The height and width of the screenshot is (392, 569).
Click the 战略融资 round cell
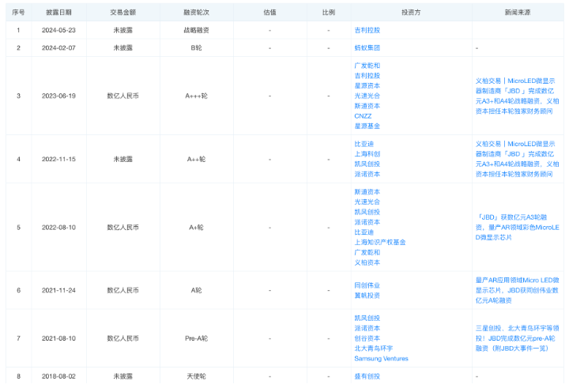(x=196, y=30)
